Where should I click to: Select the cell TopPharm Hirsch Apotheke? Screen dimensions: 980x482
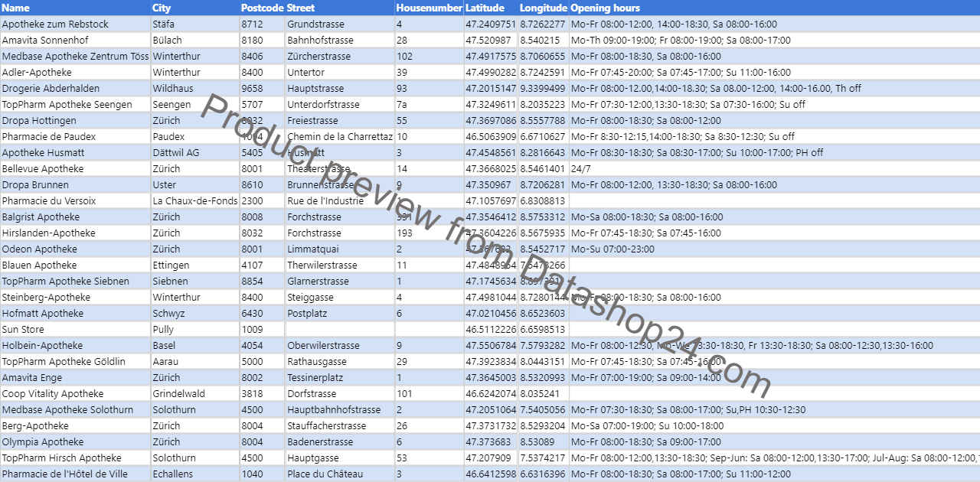coord(75,458)
